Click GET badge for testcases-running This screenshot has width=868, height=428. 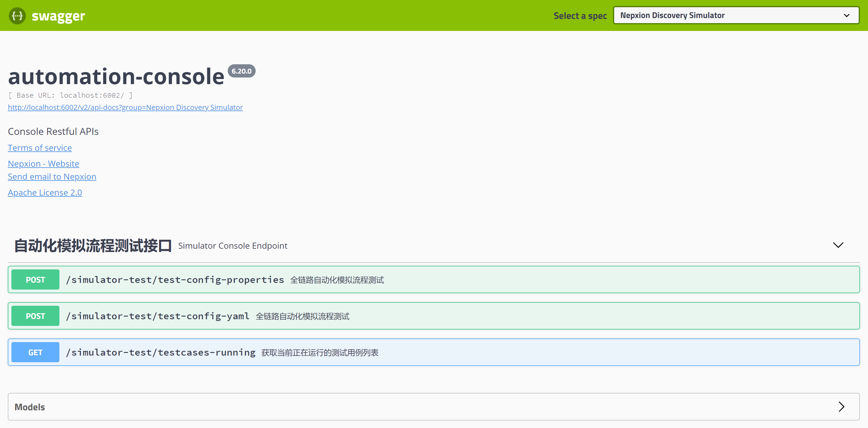[x=35, y=352]
